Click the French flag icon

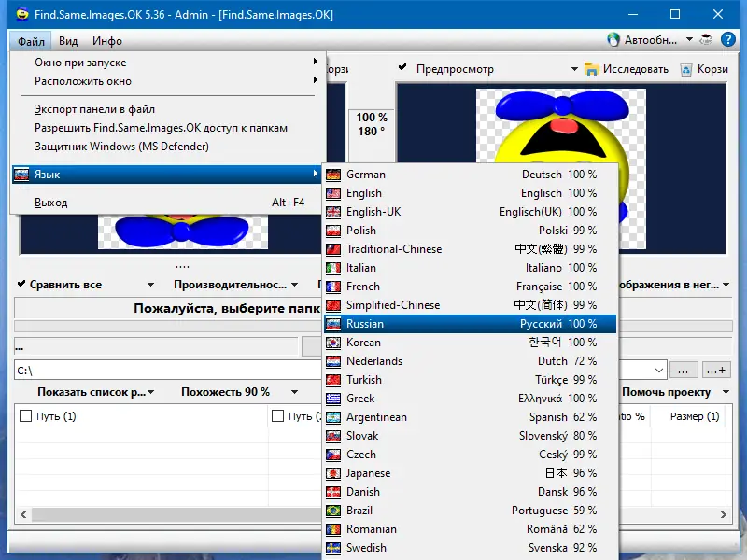333,287
